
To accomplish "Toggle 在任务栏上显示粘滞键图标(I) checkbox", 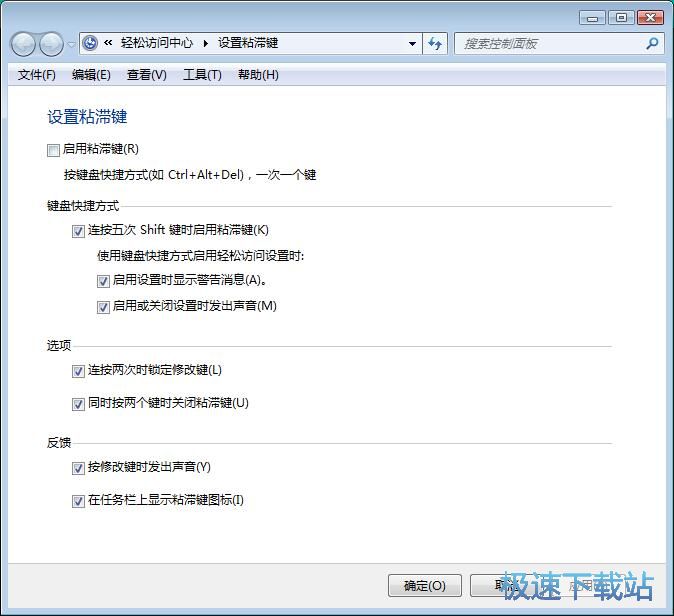I will pos(78,501).
